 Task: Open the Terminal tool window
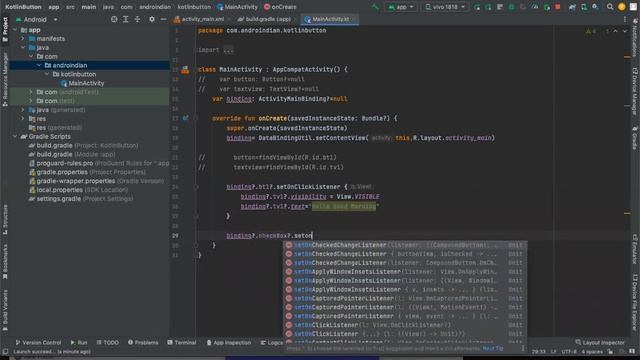coord(182,343)
